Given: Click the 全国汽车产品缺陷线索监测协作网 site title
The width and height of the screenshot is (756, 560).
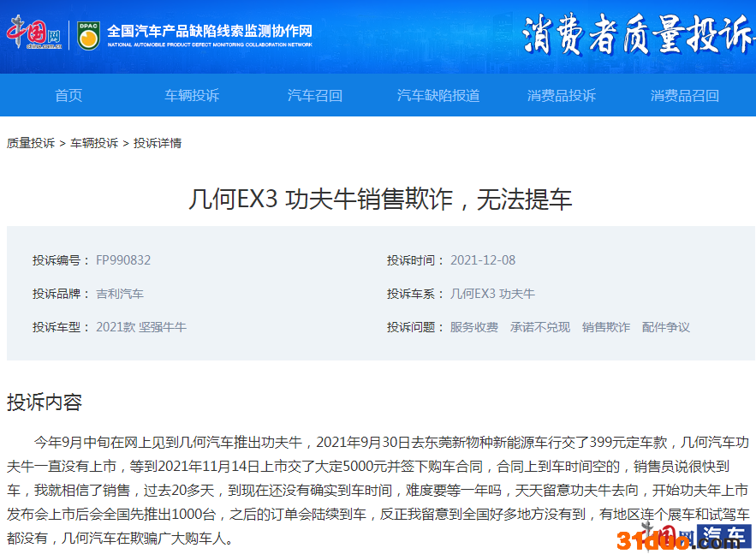Looking at the screenshot, I should pos(210,31).
